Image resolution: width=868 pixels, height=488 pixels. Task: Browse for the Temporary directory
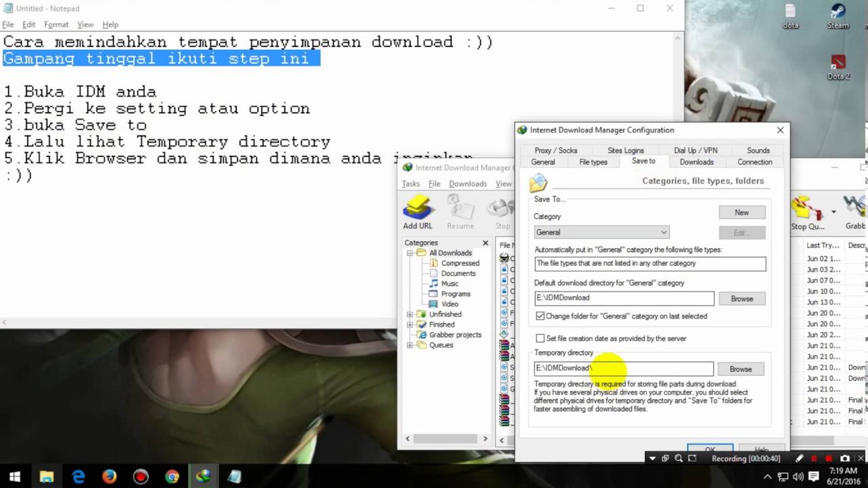tap(741, 369)
